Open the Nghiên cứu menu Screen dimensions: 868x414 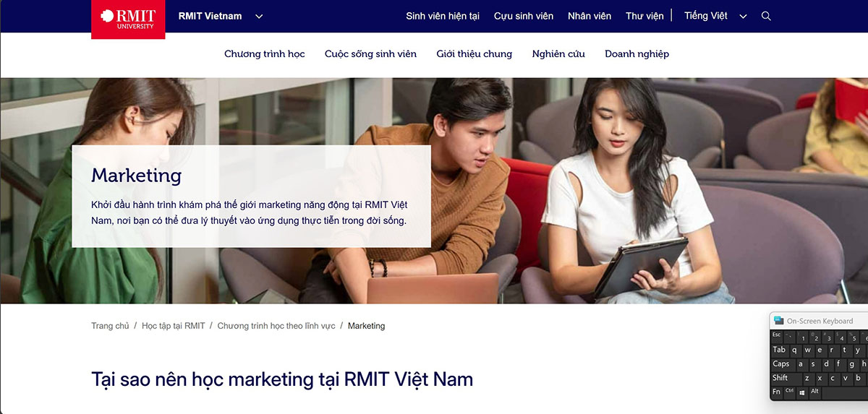[558, 54]
